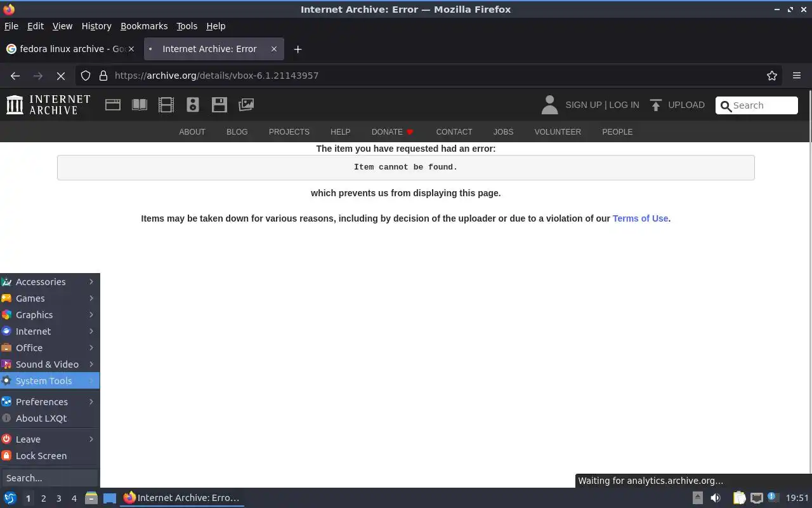Open the Firefox hamburger application menu
812x508 pixels.
pyautogui.click(x=797, y=76)
